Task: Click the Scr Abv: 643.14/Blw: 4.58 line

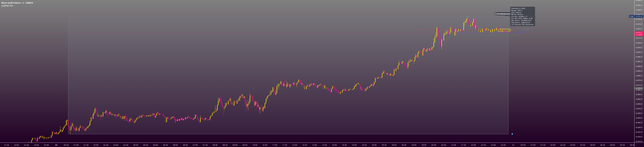Action: (x=522, y=18)
